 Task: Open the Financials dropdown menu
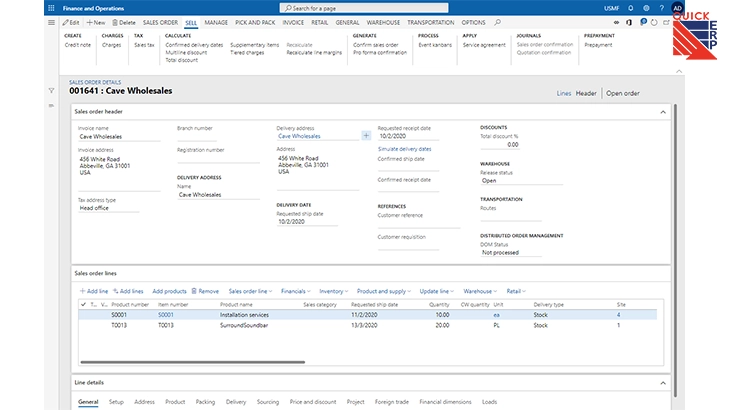pyautogui.click(x=296, y=291)
